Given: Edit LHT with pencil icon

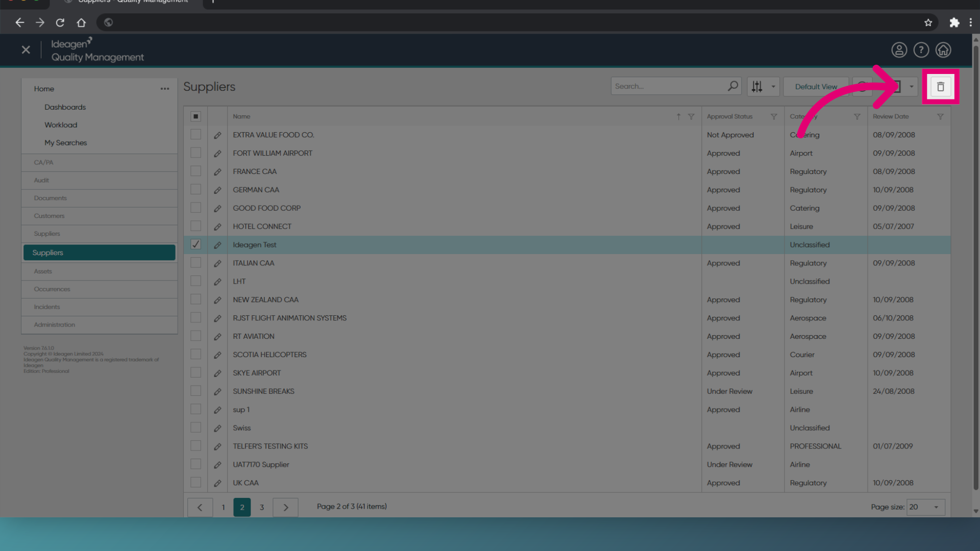Looking at the screenshot, I should tap(217, 282).
